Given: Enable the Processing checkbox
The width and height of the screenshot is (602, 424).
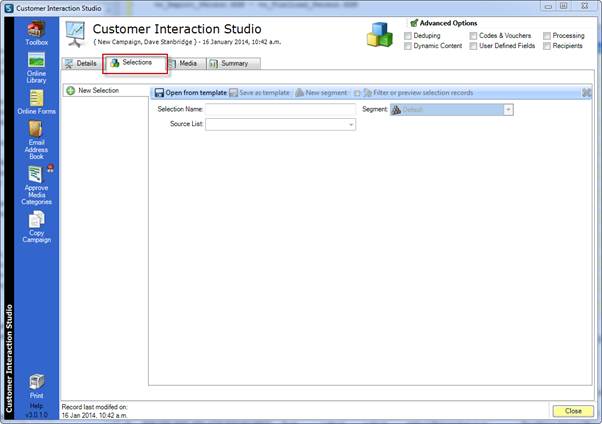Looking at the screenshot, I should click(547, 36).
